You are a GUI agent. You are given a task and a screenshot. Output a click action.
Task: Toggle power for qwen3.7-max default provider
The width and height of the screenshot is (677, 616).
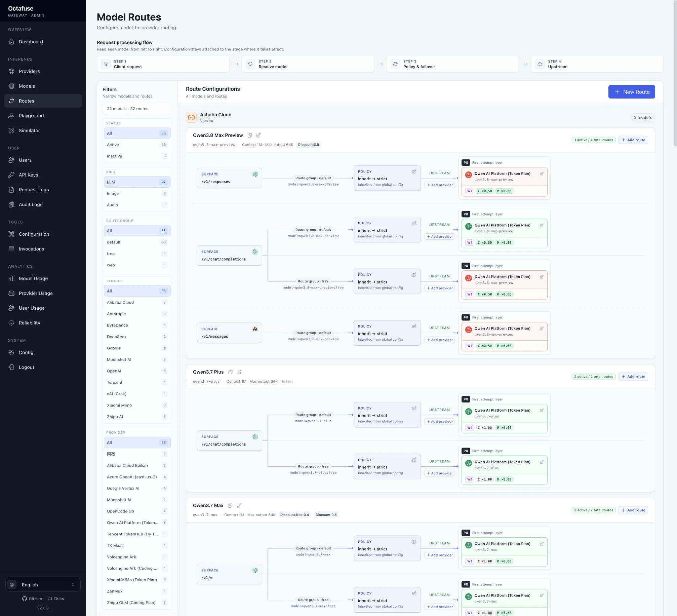tap(469, 545)
